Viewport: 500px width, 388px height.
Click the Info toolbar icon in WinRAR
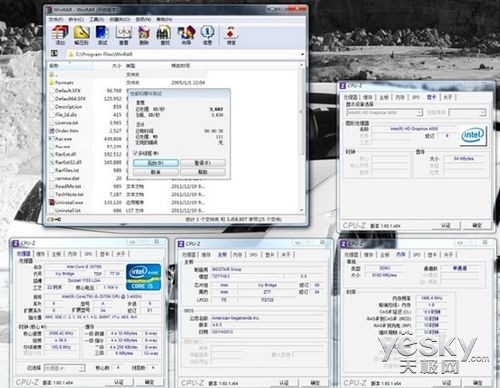point(207,36)
